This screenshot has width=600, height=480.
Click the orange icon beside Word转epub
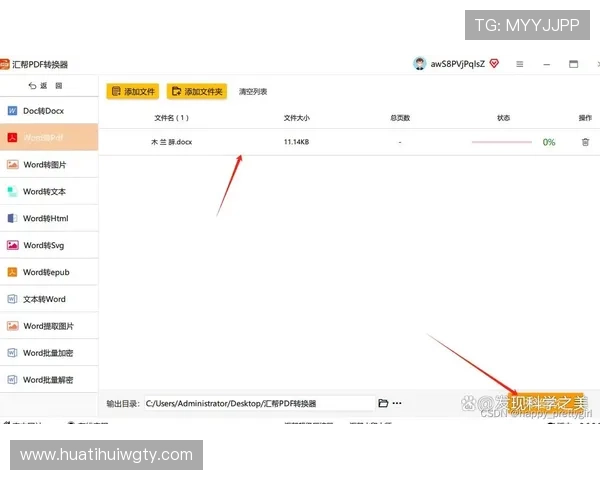click(12, 272)
